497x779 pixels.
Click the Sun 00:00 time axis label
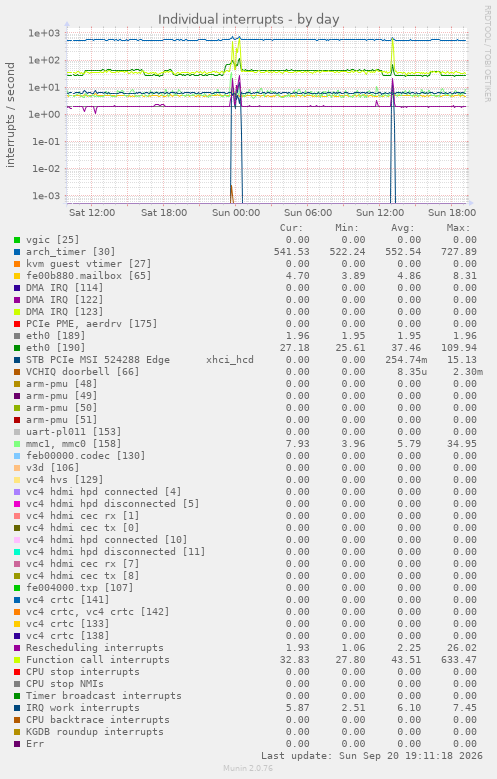pyautogui.click(x=236, y=213)
